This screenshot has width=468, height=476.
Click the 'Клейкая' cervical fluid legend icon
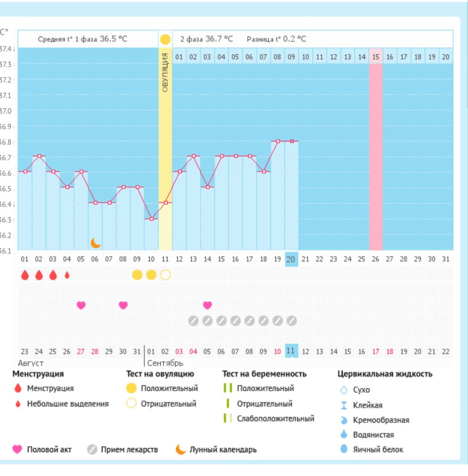[x=344, y=406]
